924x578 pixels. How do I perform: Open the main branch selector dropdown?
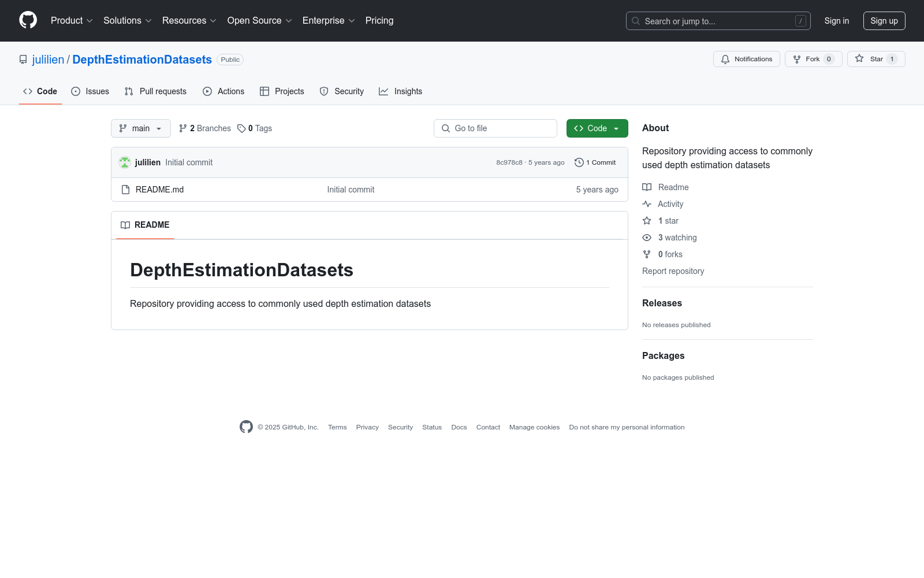pyautogui.click(x=141, y=128)
